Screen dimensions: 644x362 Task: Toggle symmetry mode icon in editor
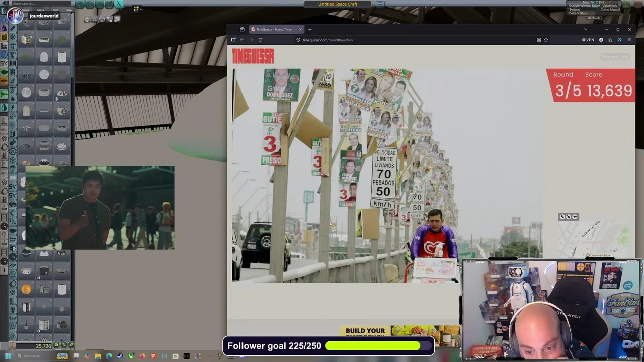pyautogui.click(x=109, y=19)
